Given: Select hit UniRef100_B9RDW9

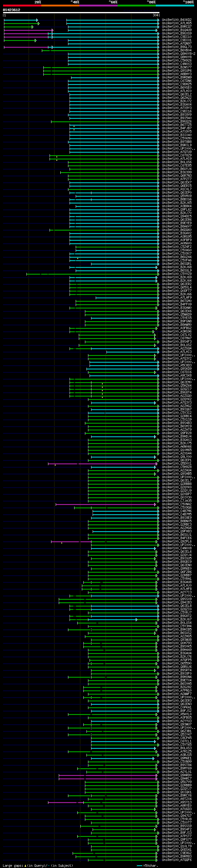Looking at the screenshot, I should click(177, 78).
